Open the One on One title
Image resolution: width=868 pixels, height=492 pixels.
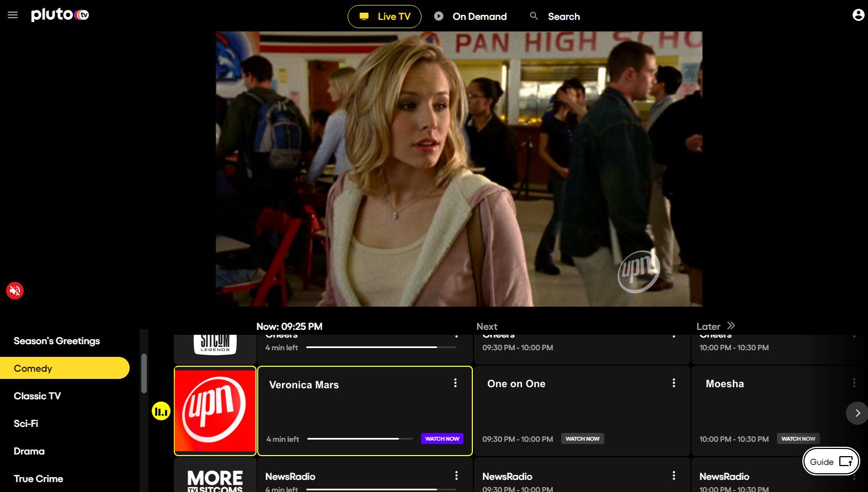(x=516, y=384)
